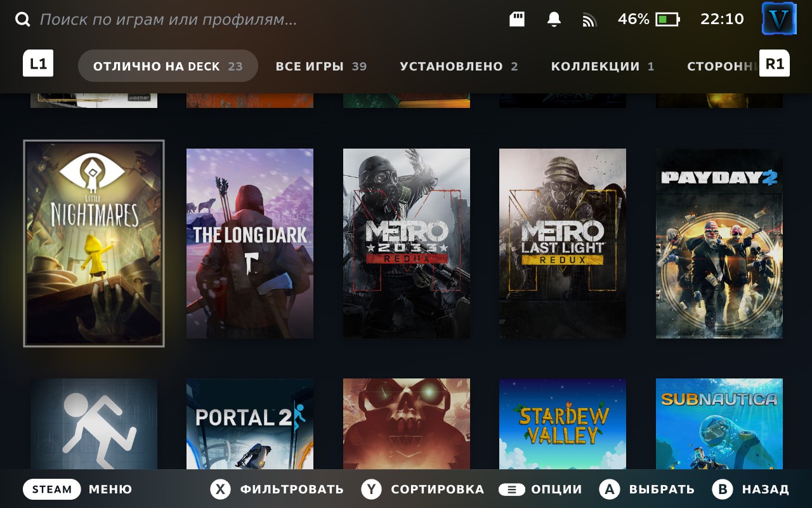The image size is (812, 508).
Task: Open Metro Last Light Redux
Action: [562, 243]
